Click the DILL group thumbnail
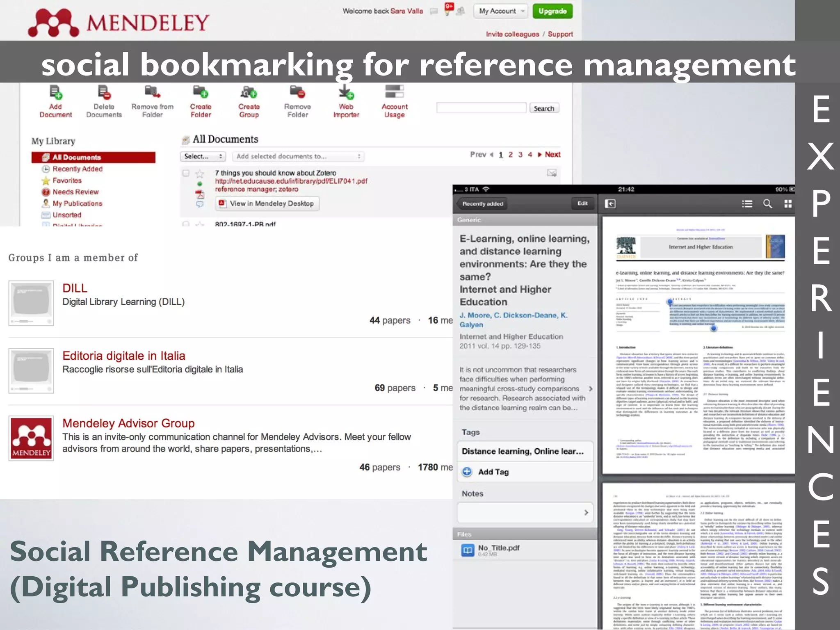Screen dimensions: 840x630 pos(31,303)
